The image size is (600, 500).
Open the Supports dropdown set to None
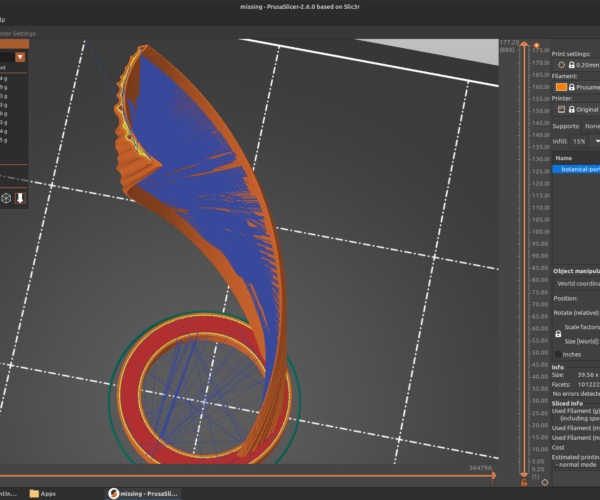(x=591, y=126)
